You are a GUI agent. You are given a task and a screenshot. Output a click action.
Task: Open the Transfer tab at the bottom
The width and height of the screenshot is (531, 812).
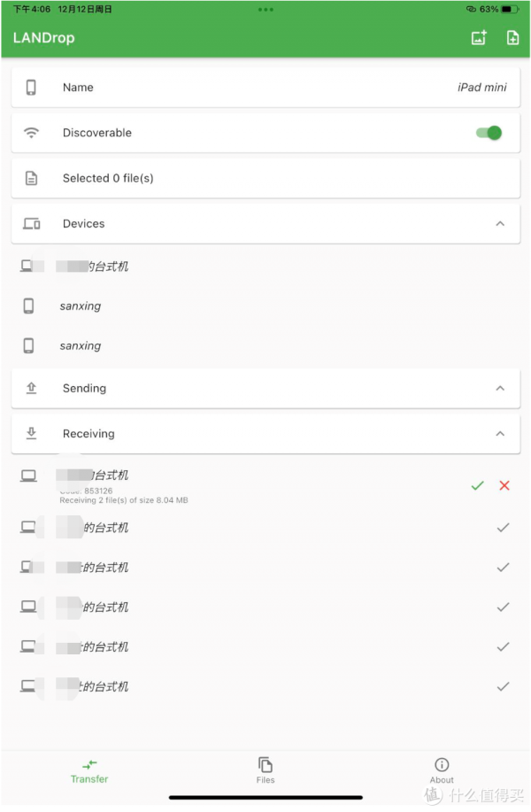click(x=88, y=771)
